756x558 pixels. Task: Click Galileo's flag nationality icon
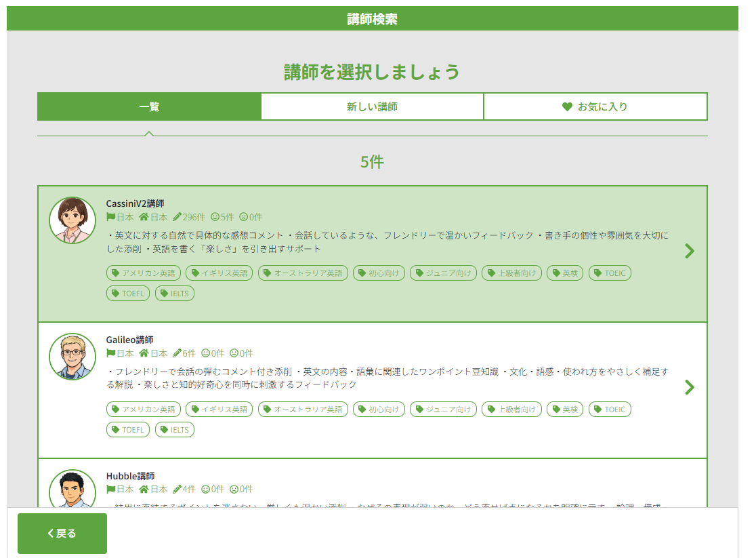pyautogui.click(x=111, y=353)
